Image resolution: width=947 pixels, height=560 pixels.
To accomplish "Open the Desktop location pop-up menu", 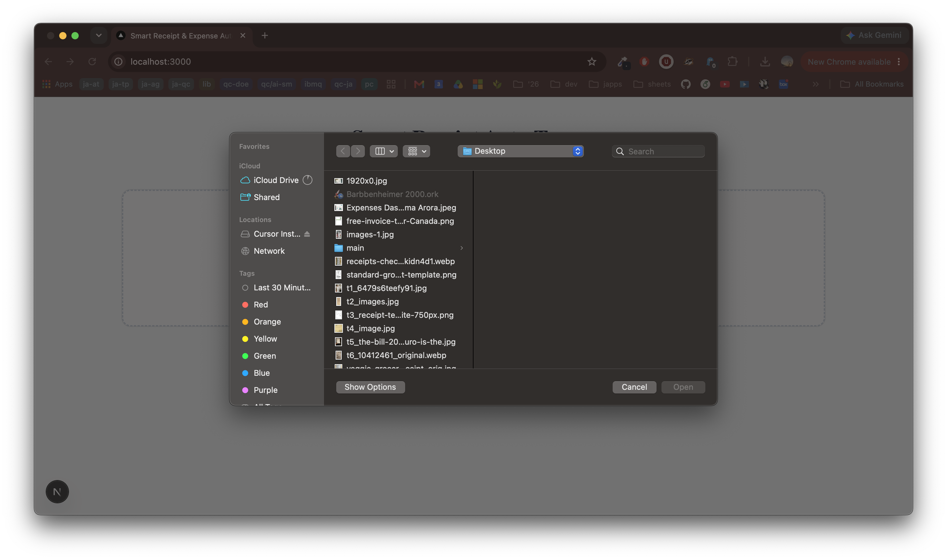I will coord(520,151).
